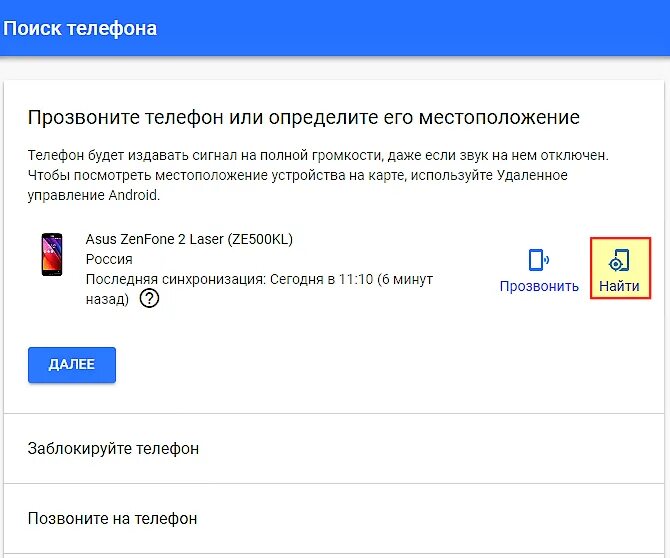Click the Найти text label
The width and height of the screenshot is (670, 558).
point(619,286)
